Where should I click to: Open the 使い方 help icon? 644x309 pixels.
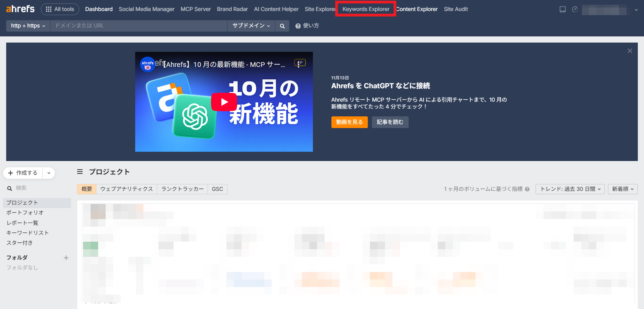pyautogui.click(x=297, y=26)
